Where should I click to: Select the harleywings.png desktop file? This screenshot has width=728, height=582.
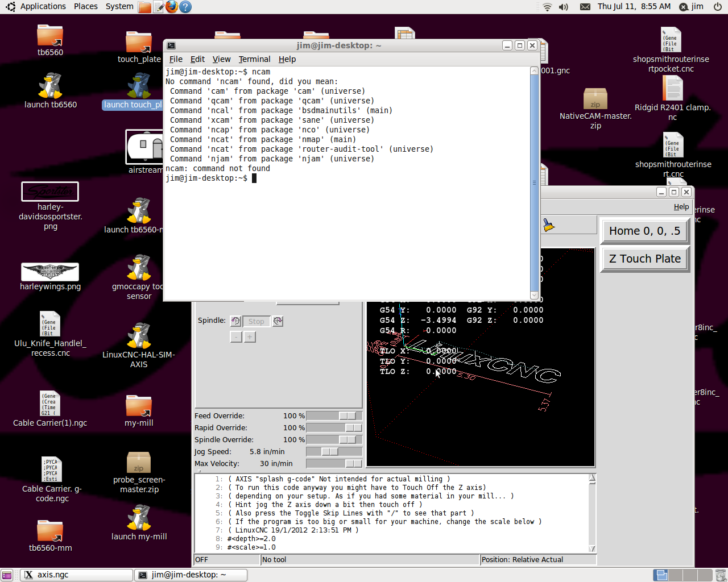pos(50,272)
